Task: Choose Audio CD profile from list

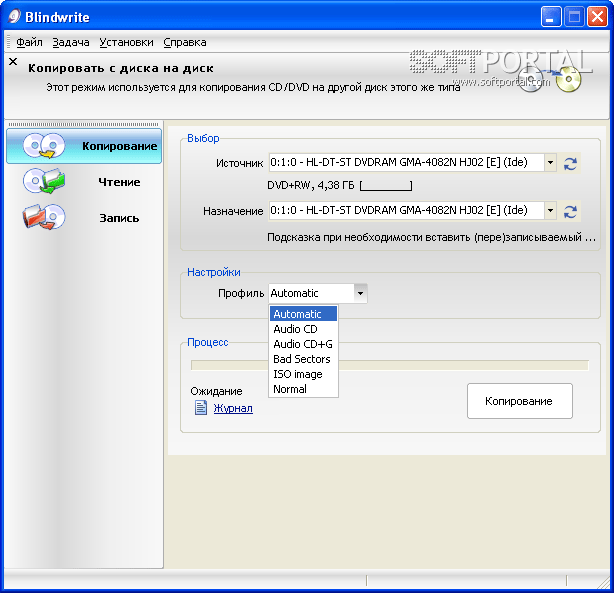Action: point(295,329)
